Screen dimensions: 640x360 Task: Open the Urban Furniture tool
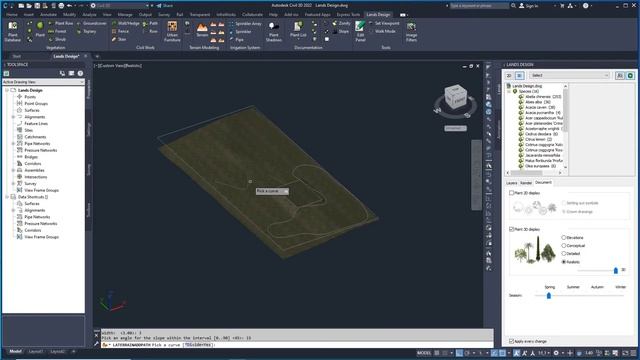coord(172,31)
